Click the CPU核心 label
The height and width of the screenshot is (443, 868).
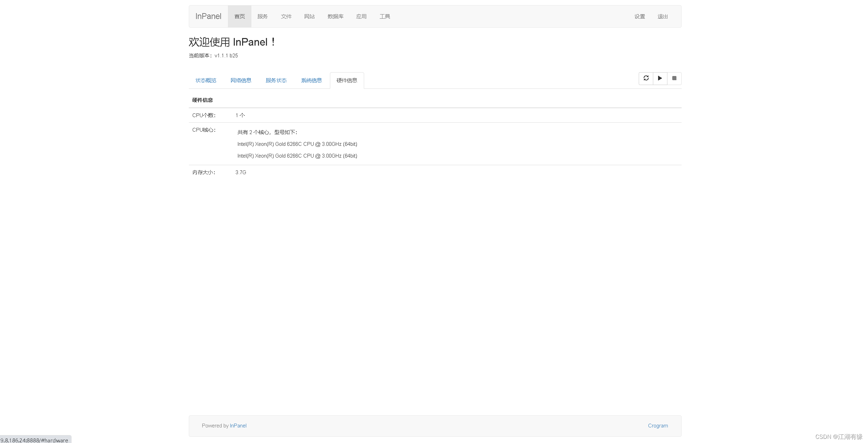point(204,130)
